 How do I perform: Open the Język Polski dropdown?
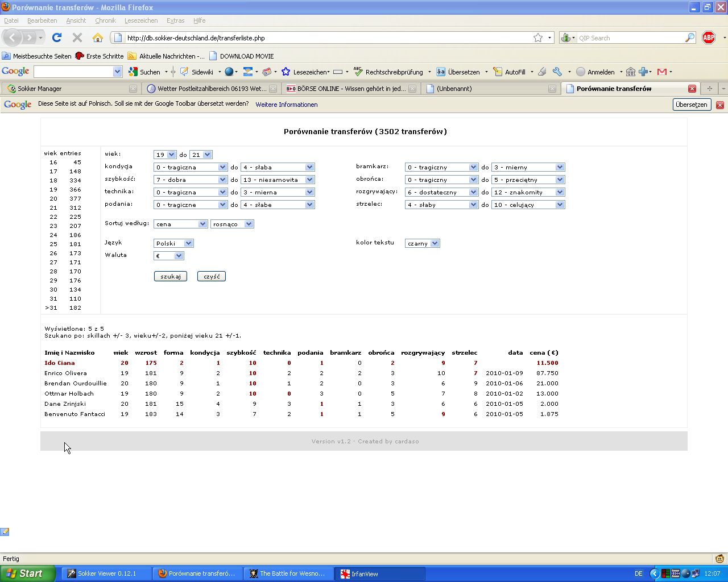click(x=173, y=243)
